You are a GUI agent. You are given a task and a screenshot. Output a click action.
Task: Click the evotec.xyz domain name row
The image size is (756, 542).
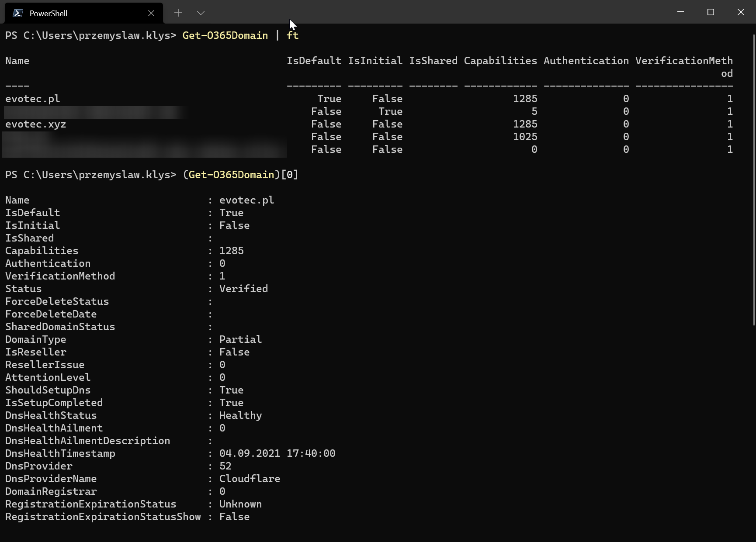coord(36,124)
